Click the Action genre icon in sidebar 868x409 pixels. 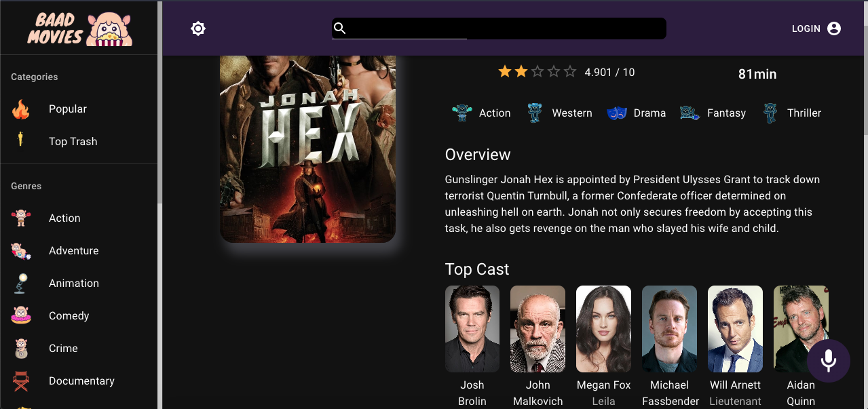21,218
